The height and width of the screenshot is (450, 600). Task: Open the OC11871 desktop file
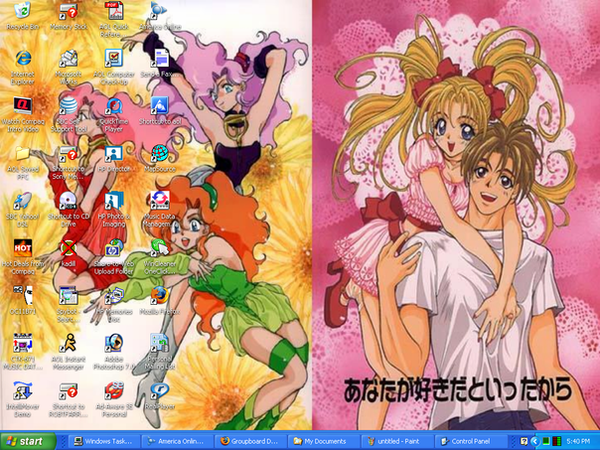point(23,295)
